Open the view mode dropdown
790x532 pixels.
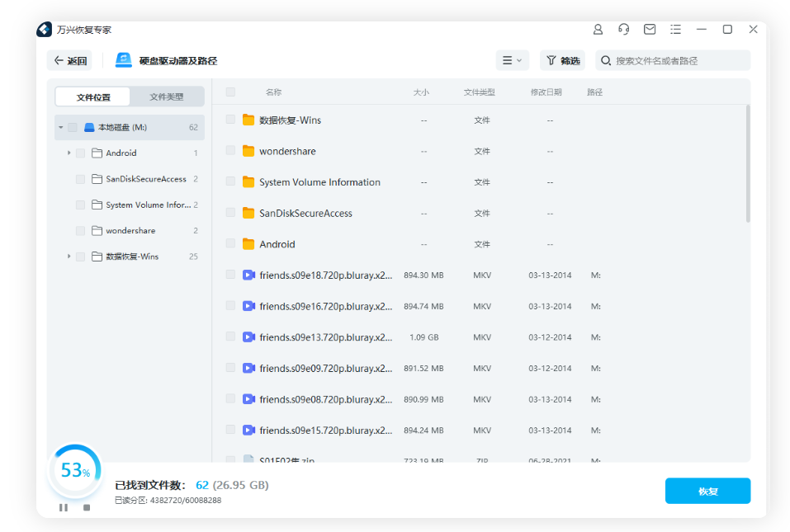(x=512, y=60)
